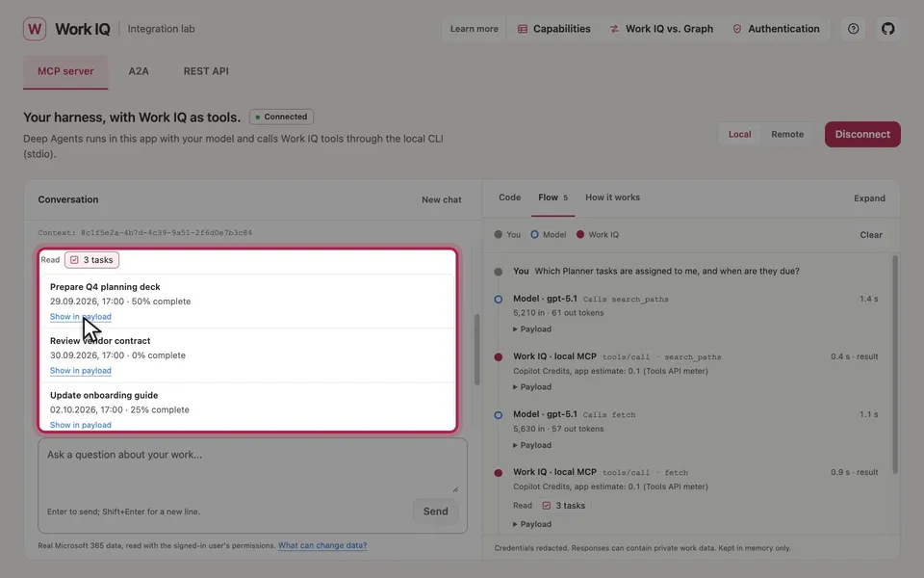924x578 pixels.
Task: Clear the flow log
Action: click(x=871, y=235)
